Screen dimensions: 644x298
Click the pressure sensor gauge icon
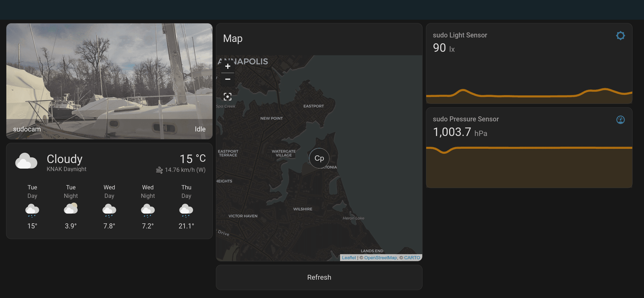tap(620, 120)
